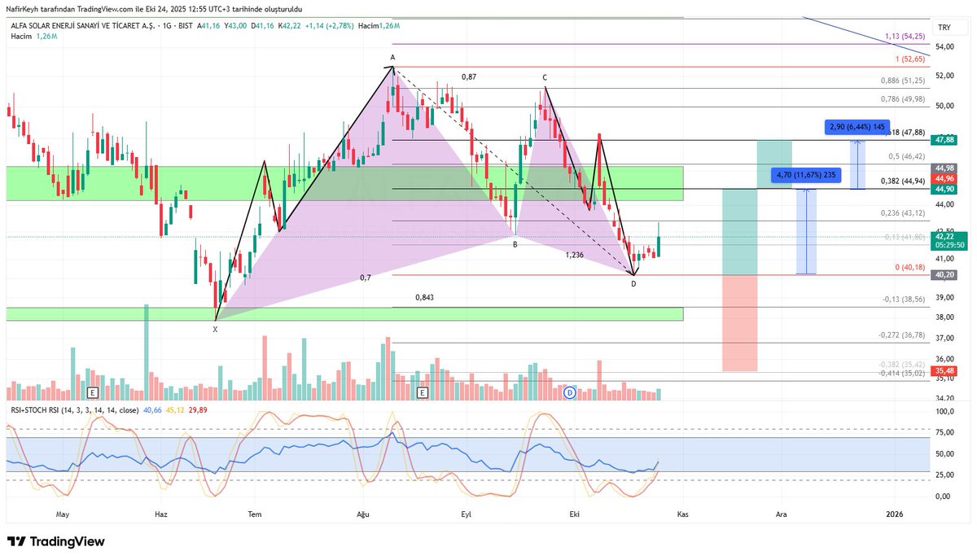
Task: Click the green 47,88 price label
Action: [x=944, y=139]
